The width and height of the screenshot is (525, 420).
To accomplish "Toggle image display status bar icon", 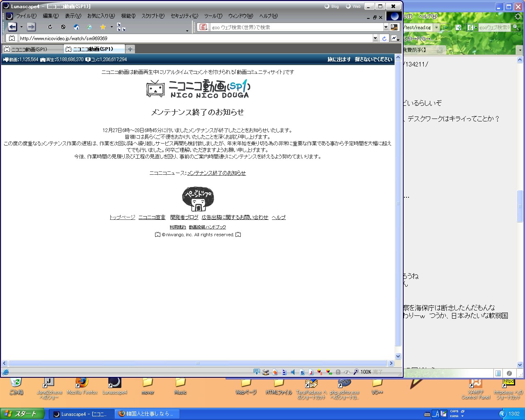I will [275, 372].
